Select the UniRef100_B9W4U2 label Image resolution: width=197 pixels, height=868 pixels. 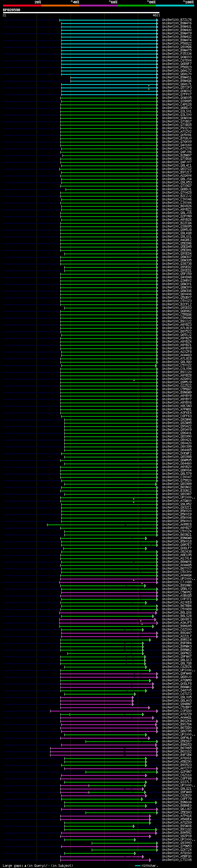pyautogui.click(x=176, y=37)
